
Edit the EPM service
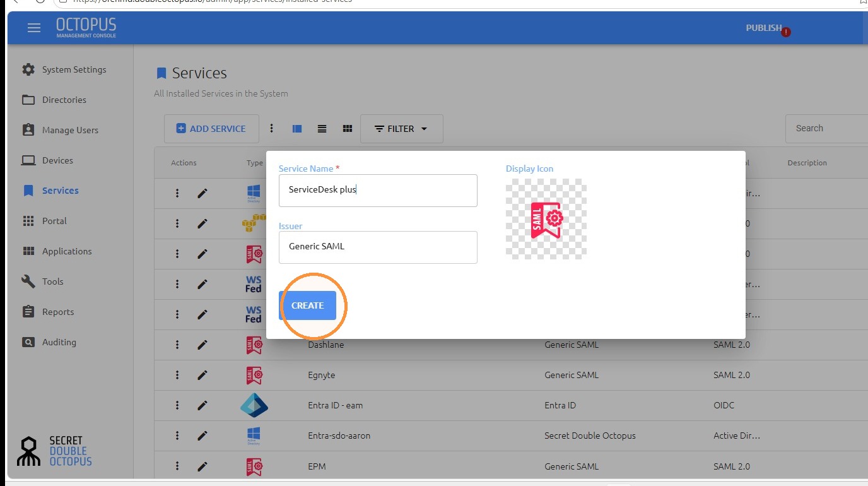pyautogui.click(x=202, y=466)
